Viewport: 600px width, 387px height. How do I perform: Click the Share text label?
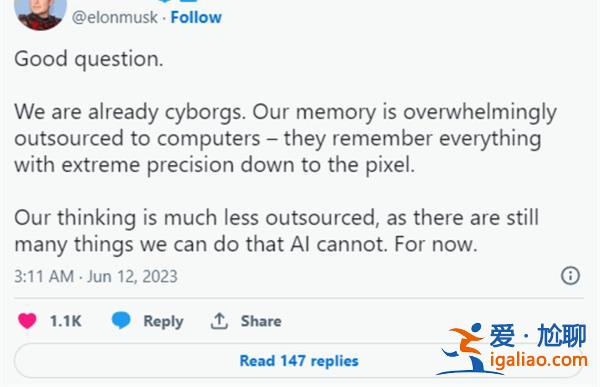pyautogui.click(x=261, y=321)
